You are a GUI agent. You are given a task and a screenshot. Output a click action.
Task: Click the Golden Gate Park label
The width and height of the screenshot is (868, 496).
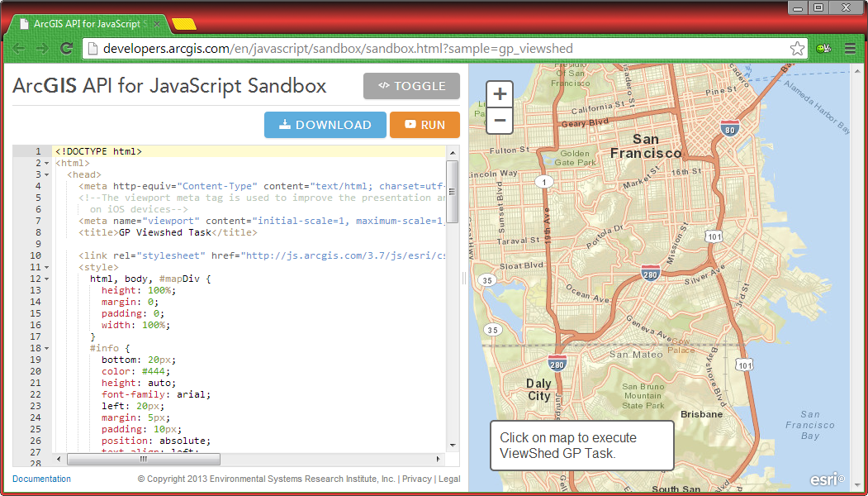(576, 158)
